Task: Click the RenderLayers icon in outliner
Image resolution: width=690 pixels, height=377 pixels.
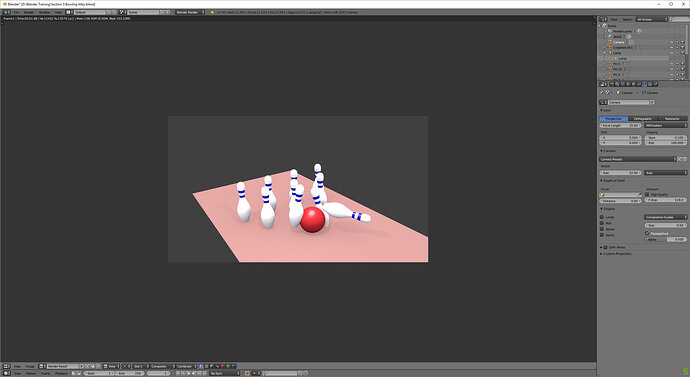Action: (x=610, y=31)
